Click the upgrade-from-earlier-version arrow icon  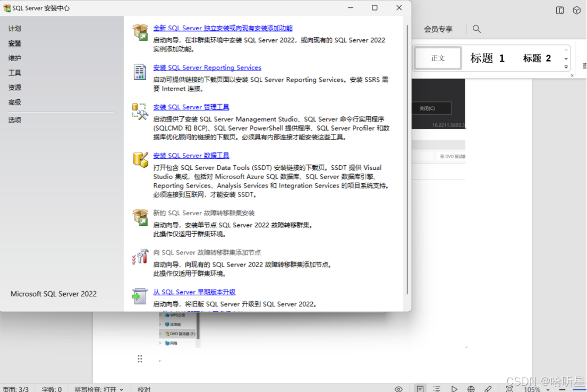(140, 296)
